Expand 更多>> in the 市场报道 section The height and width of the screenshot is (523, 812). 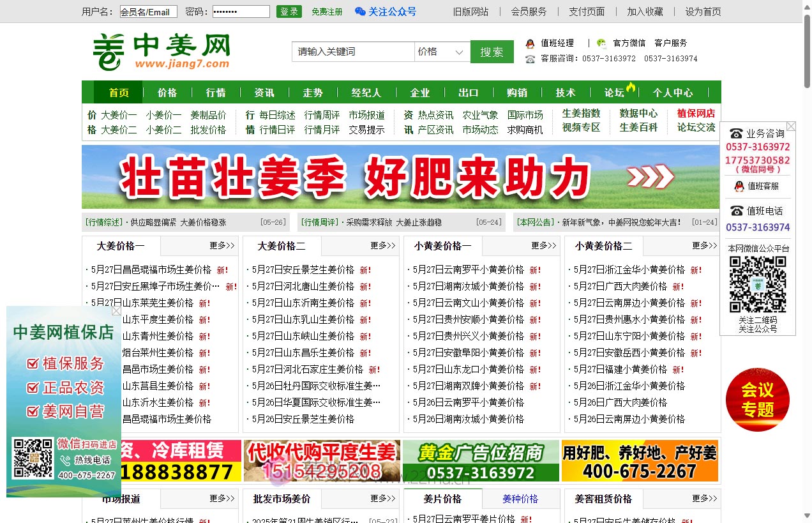(222, 499)
